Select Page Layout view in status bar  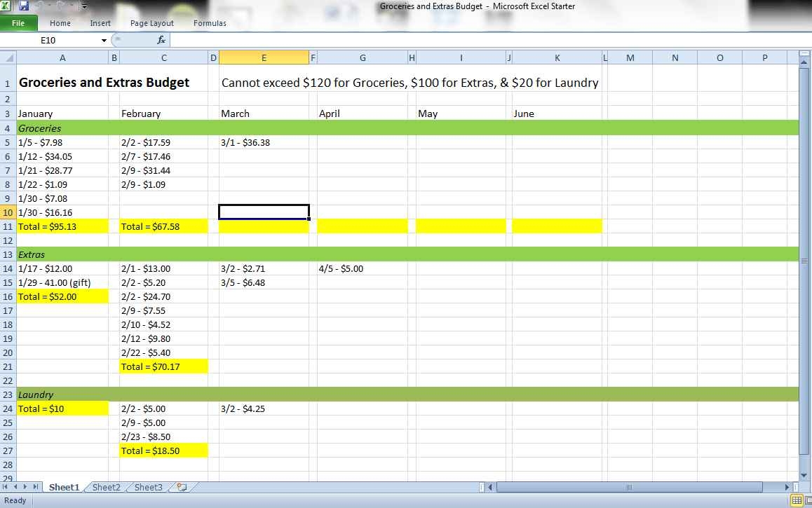coord(808,500)
